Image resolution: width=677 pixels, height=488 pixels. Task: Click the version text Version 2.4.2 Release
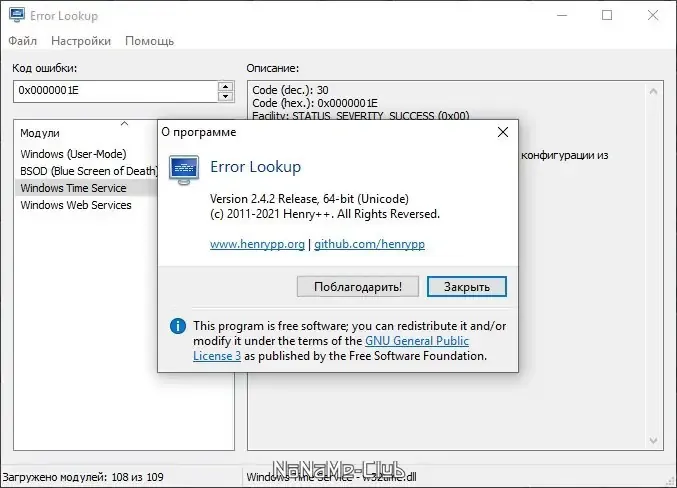(x=264, y=199)
